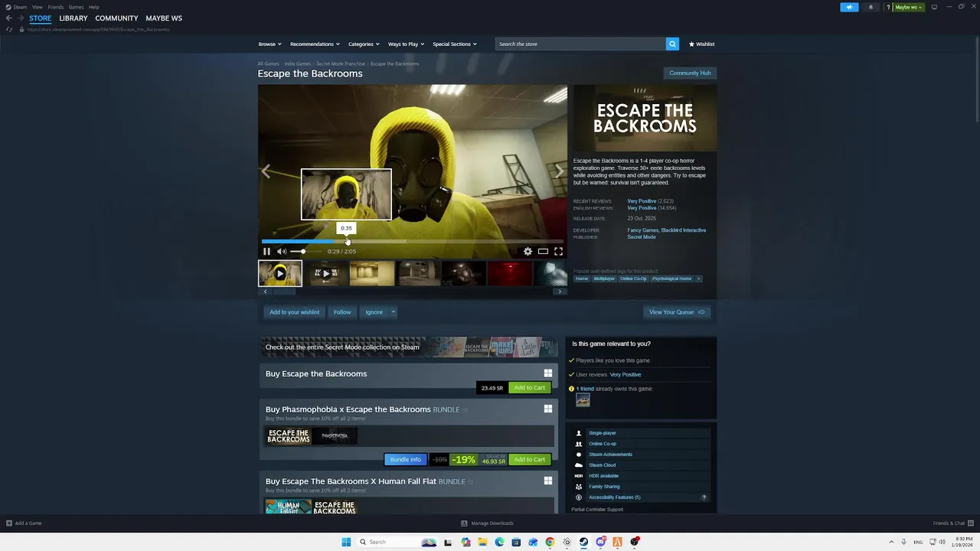This screenshot has width=980, height=551.
Task: Click the store search input field
Action: click(580, 44)
